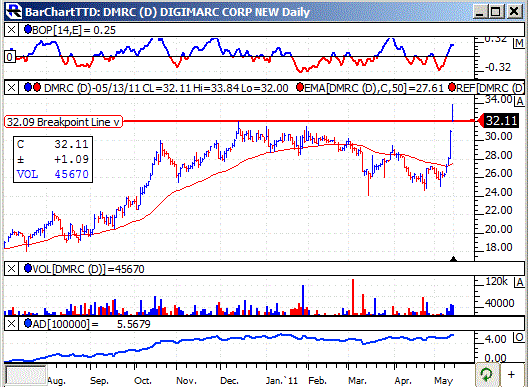Viewport: 528px width, 387px height.
Task: Click the +1.09 change value
Action: 71,159
